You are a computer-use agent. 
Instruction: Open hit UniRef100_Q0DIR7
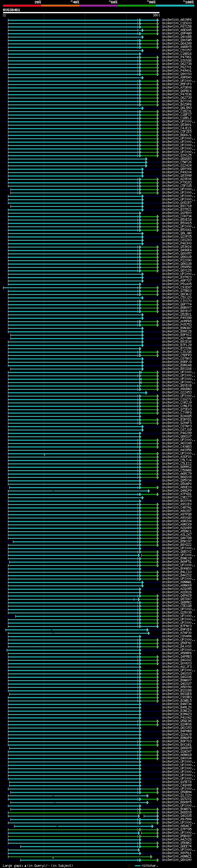177,203
